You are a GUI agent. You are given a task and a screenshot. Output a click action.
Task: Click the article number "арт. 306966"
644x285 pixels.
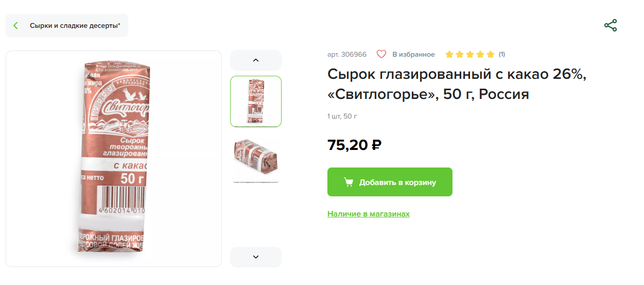point(347,55)
